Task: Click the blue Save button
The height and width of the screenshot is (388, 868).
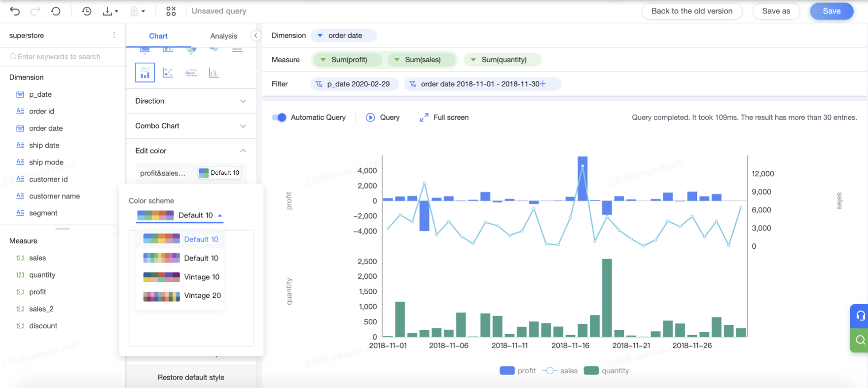Action: click(x=832, y=11)
